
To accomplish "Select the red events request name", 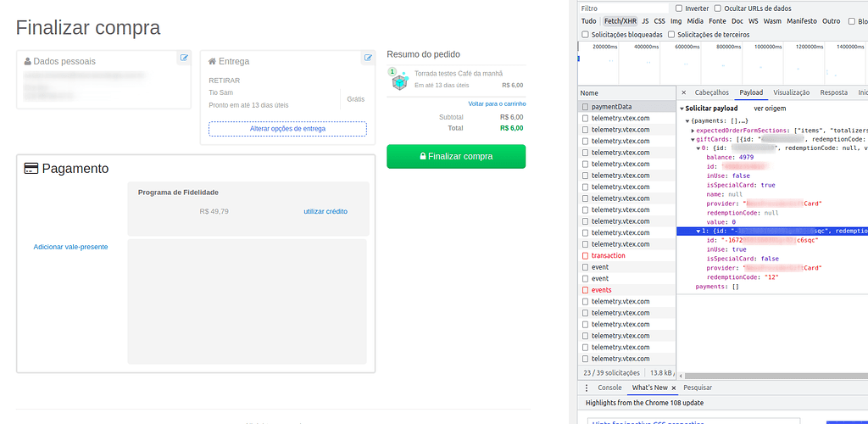I will tap(601, 290).
